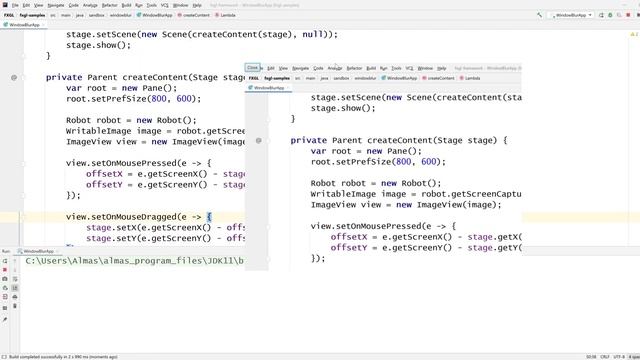Click the windowblur breadcrumb
640x360 pixels.
tap(121, 15)
